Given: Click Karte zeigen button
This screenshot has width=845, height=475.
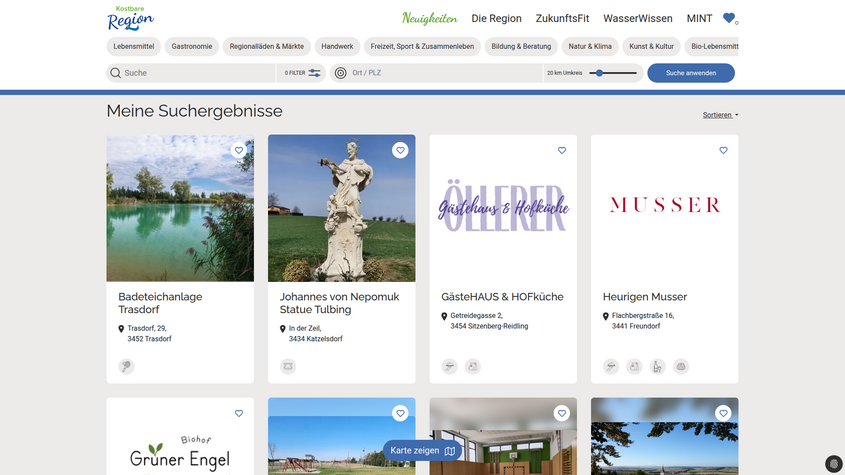Looking at the screenshot, I should coord(422,451).
